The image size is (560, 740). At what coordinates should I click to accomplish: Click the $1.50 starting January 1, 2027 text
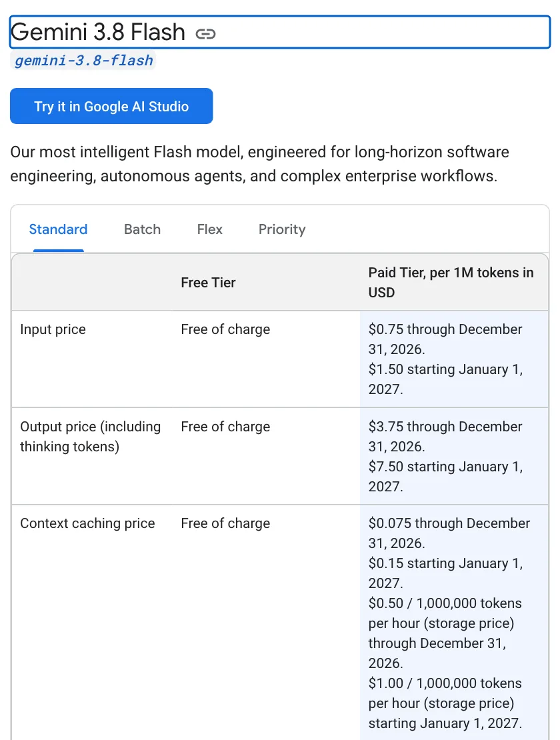point(446,379)
